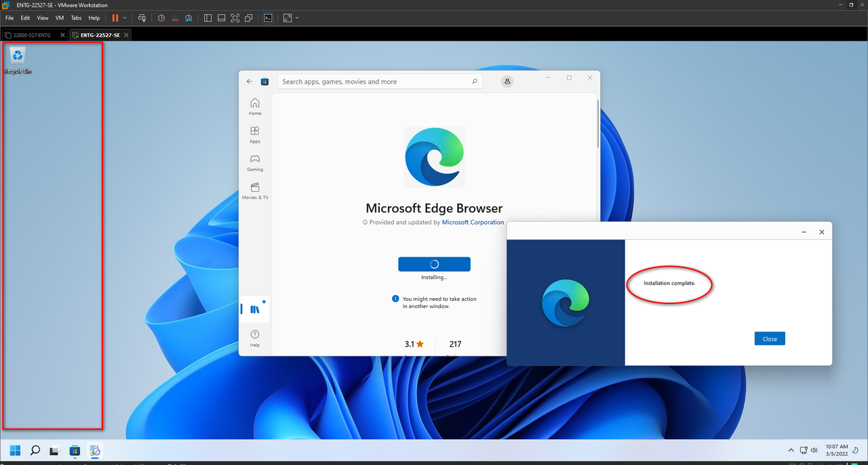The height and width of the screenshot is (465, 868).
Task: Open the Windows Start menu
Action: tap(15, 450)
